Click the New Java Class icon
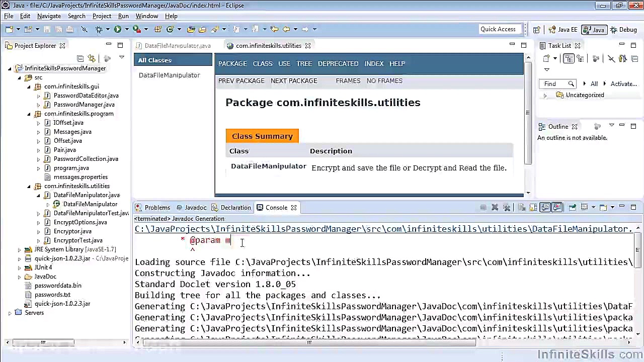This screenshot has height=362, width=644. (x=170, y=29)
